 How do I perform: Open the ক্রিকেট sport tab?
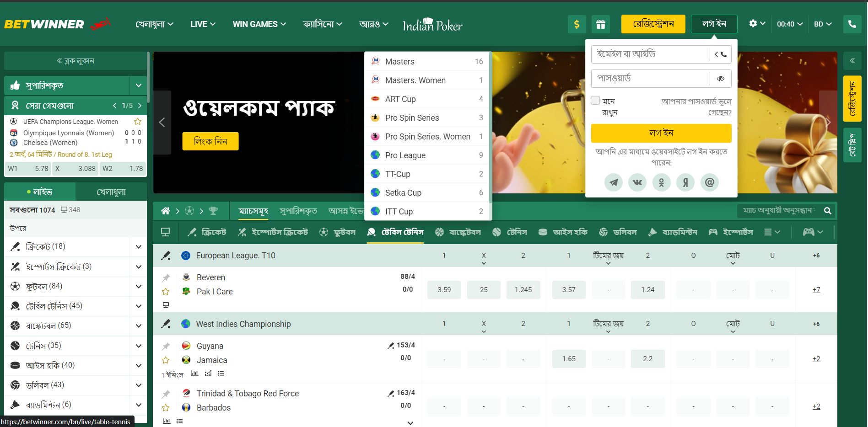click(x=207, y=232)
